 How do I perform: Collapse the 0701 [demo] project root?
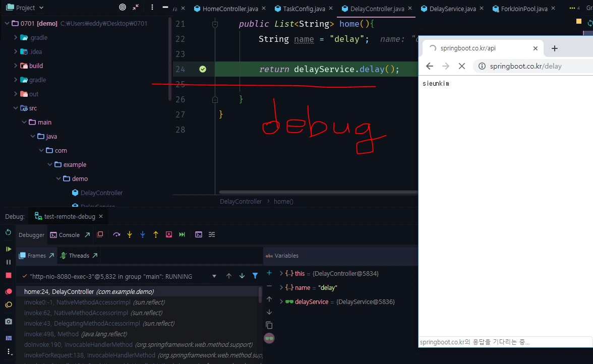[7, 23]
